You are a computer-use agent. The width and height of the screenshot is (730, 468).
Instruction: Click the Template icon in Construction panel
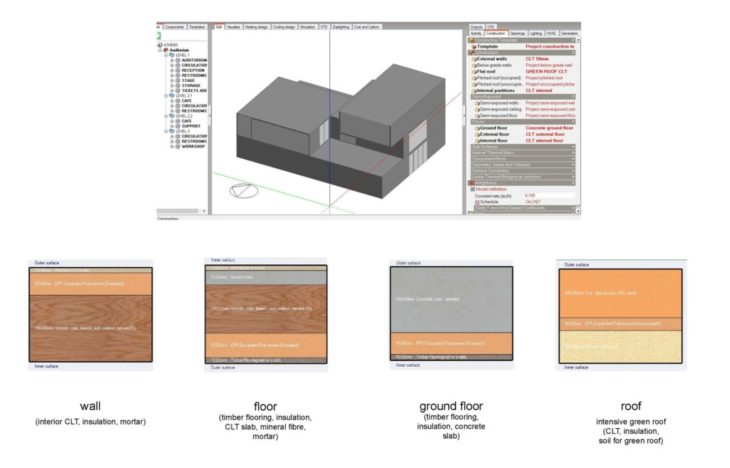473,46
